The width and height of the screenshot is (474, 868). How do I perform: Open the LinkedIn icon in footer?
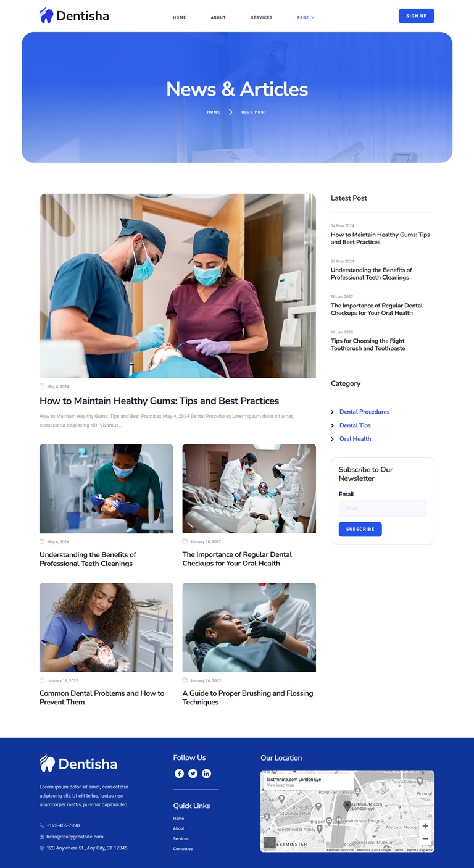point(206,774)
